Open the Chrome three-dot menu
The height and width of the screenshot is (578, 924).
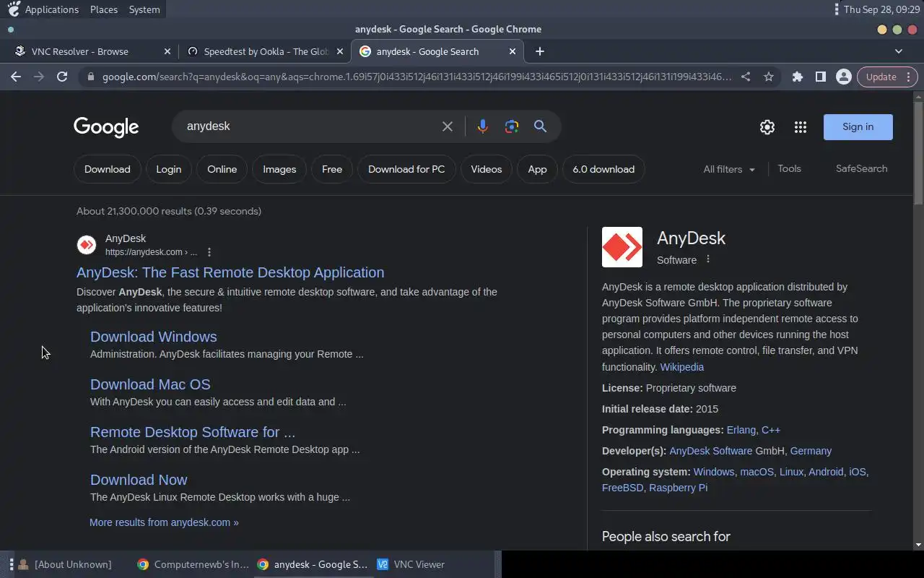(x=910, y=77)
